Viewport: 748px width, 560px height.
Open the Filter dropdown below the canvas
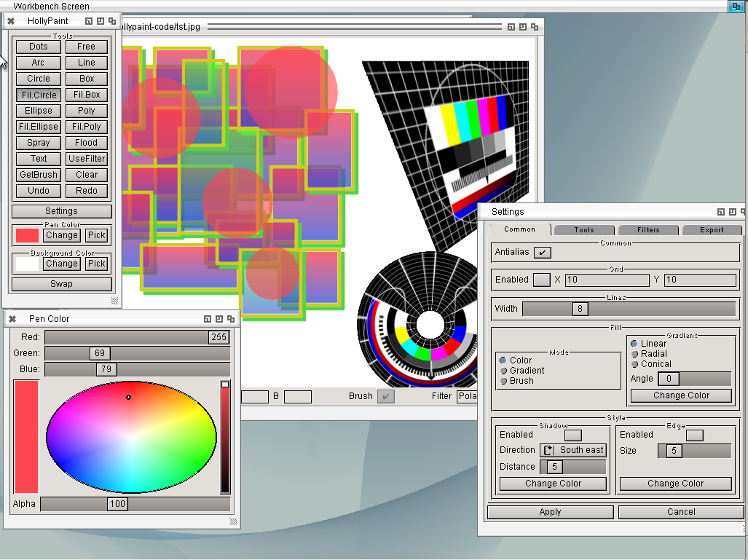pos(466,396)
